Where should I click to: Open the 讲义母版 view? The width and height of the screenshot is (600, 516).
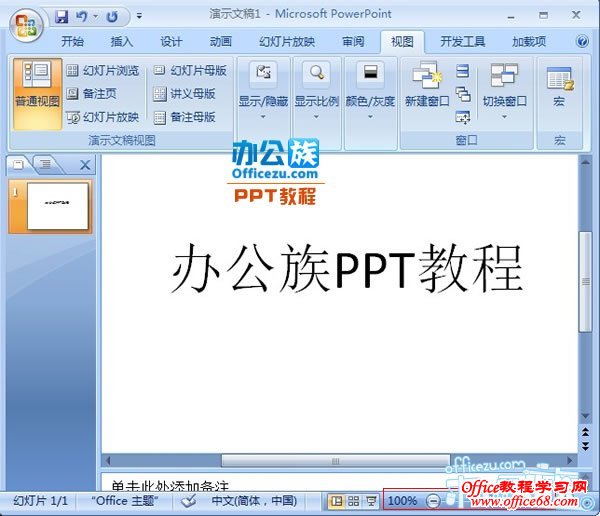184,94
